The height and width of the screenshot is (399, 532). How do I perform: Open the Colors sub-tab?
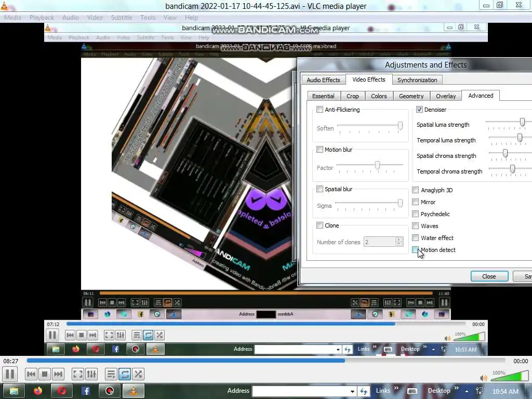coord(379,96)
